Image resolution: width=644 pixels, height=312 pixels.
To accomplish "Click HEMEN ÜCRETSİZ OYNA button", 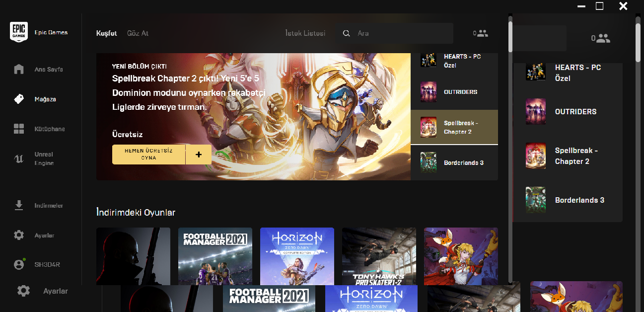I will click(149, 155).
